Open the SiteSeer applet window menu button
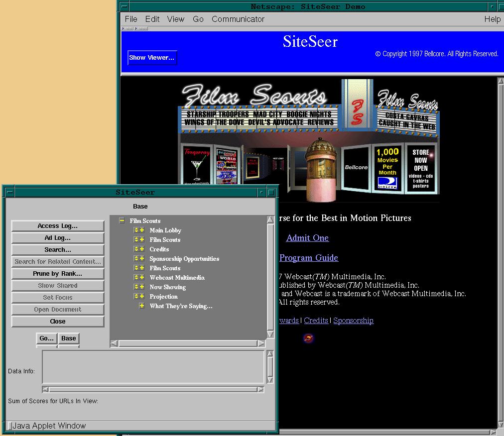 9,193
